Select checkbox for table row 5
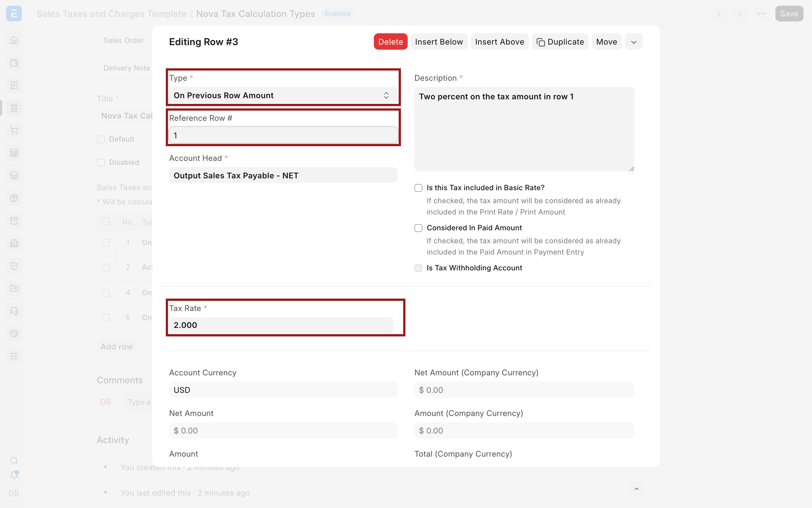Viewport: 812px width, 508px height. [106, 318]
